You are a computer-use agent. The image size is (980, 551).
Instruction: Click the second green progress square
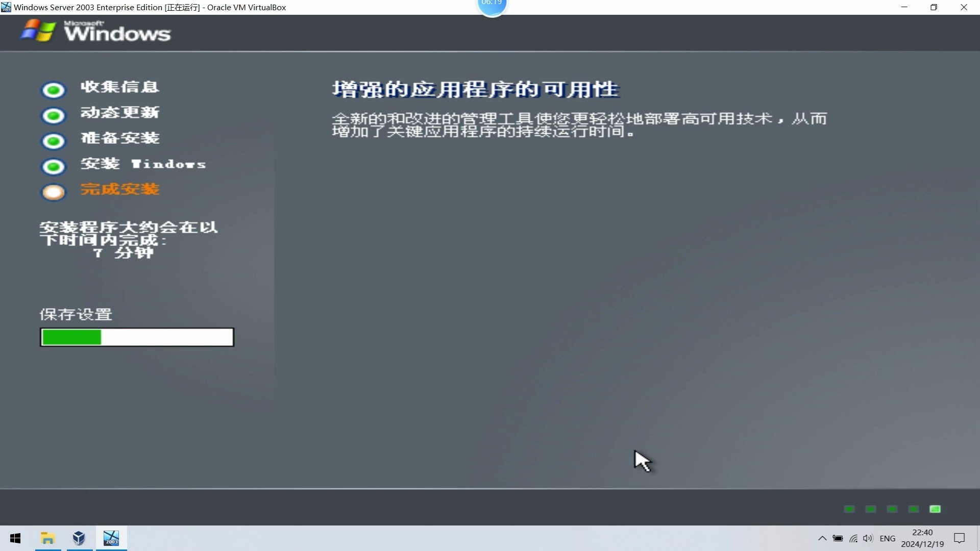click(x=871, y=509)
